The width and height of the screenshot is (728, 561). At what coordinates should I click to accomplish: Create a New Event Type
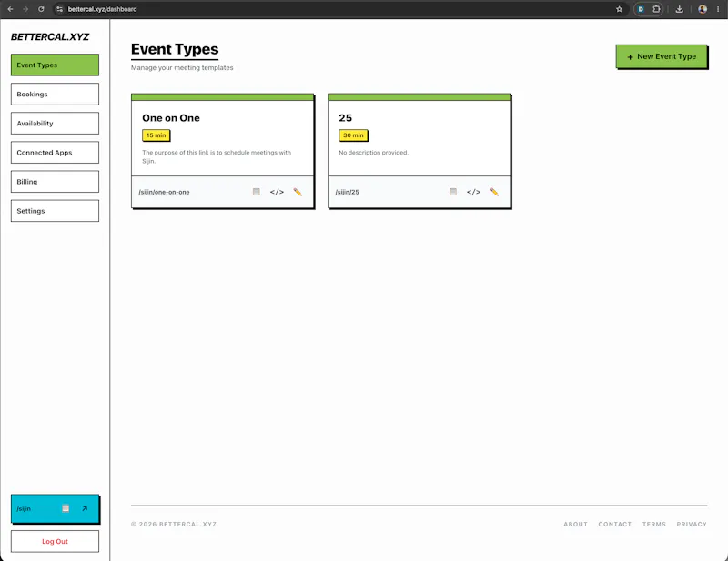coord(662,56)
